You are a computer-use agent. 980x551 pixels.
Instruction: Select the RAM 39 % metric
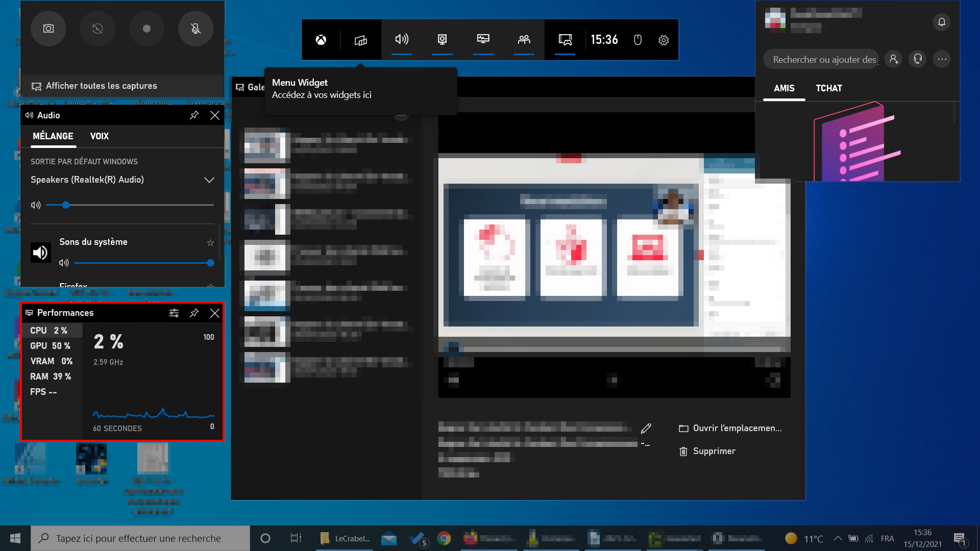point(53,377)
